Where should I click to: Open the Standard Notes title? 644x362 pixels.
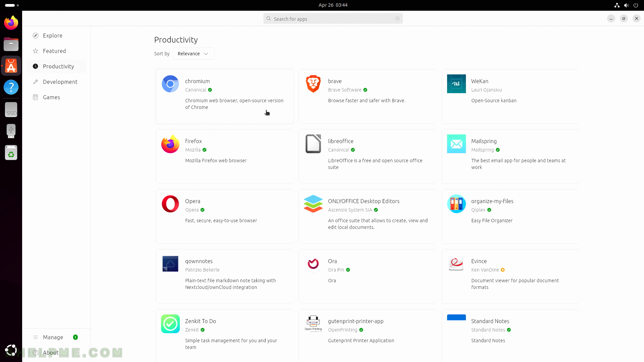pos(490,321)
